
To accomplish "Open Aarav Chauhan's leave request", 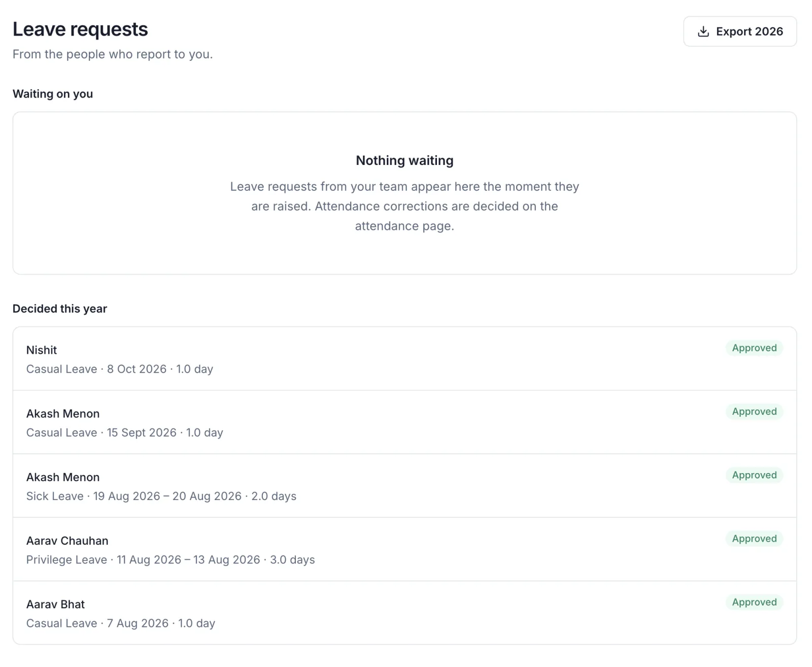I will (x=404, y=549).
